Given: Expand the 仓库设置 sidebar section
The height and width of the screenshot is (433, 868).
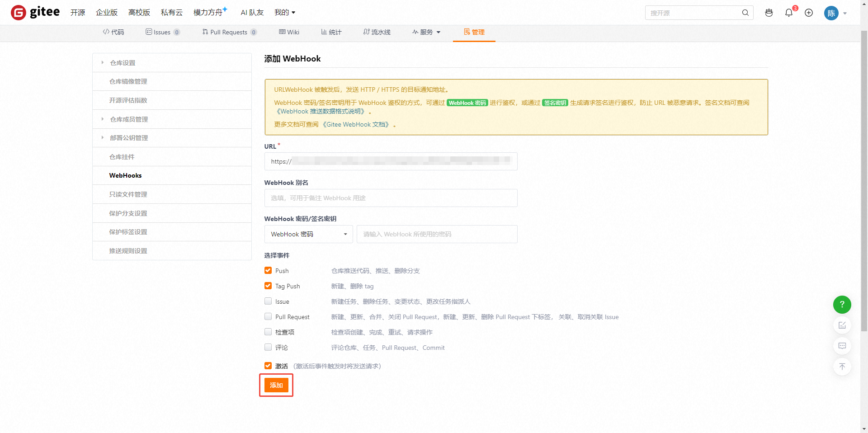Looking at the screenshot, I should pos(123,63).
